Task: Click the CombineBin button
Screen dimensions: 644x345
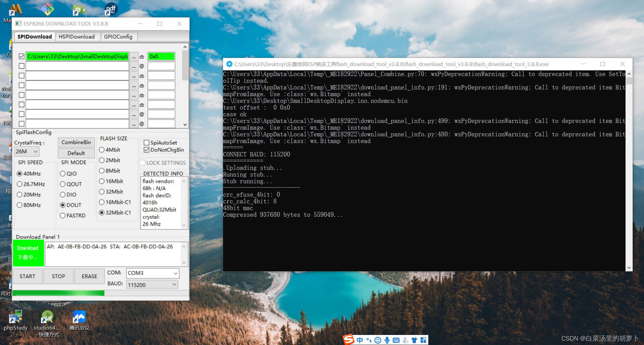Action: [x=76, y=142]
